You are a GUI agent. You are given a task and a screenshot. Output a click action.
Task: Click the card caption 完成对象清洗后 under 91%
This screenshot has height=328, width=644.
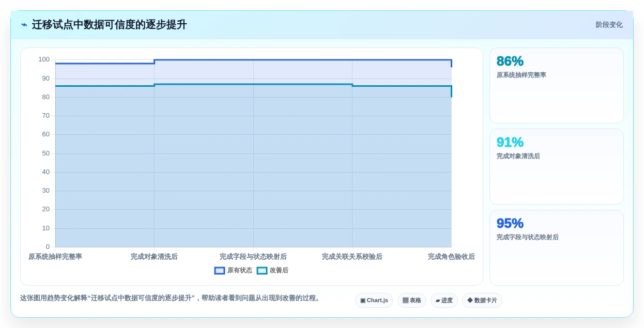point(518,157)
